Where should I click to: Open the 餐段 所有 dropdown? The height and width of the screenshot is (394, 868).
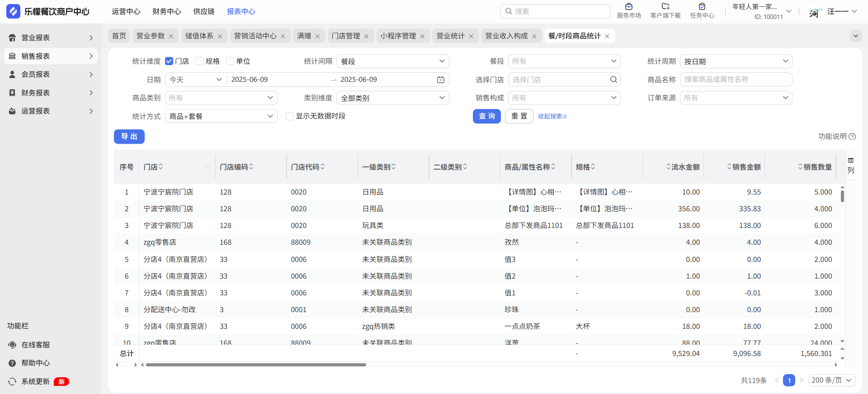pos(564,61)
